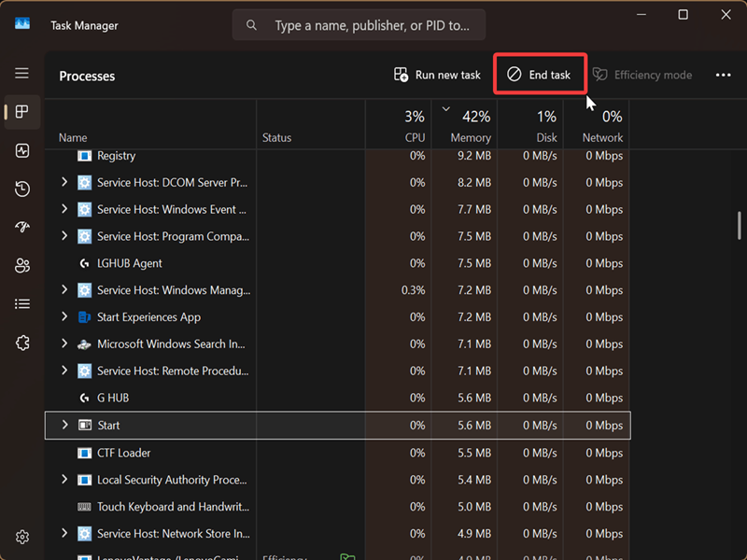Click the Local Security Authority Process icon

[84, 480]
